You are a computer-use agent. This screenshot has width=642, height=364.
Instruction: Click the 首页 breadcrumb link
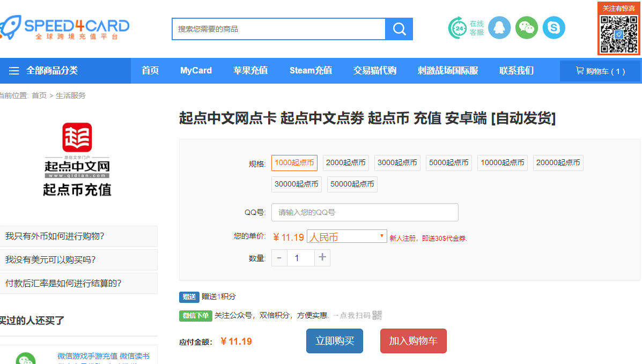[39, 95]
